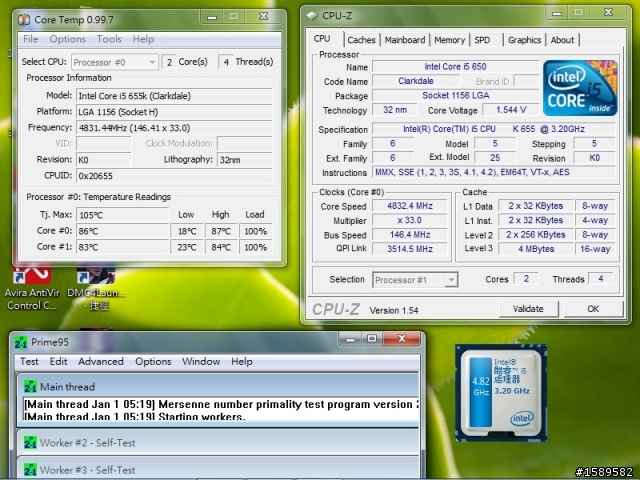Viewport: 640px width, 480px height.
Task: Click the Main thread window icon in Prime95
Action: tap(30, 387)
